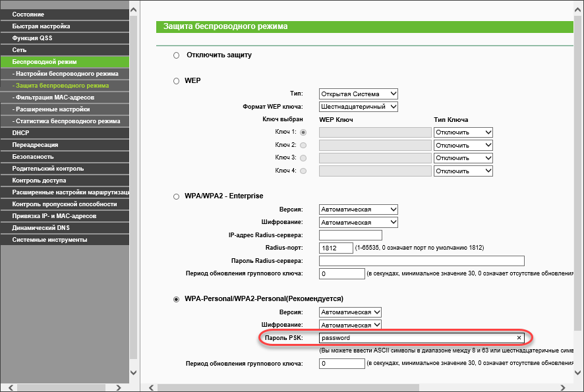This screenshot has height=392, width=584.
Task: Open 'Настройки беспроводного режима' link
Action: point(66,74)
